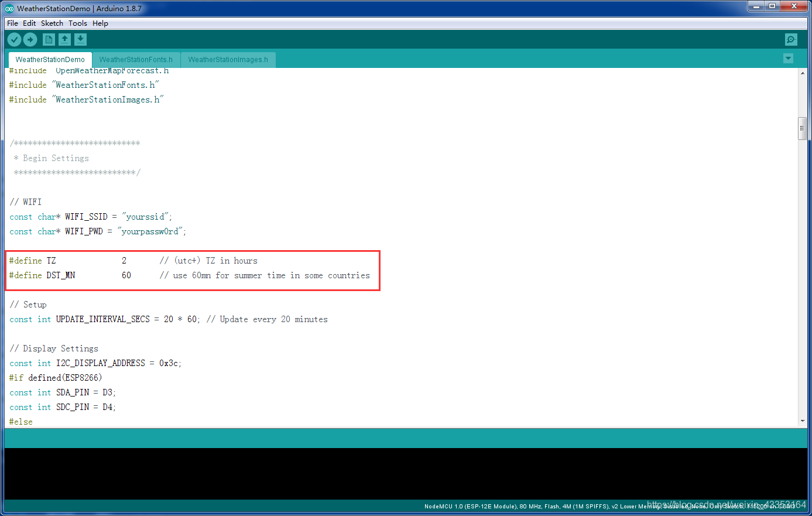This screenshot has height=516, width=812.
Task: Click the Arduino logo in title bar
Action: click(9, 8)
